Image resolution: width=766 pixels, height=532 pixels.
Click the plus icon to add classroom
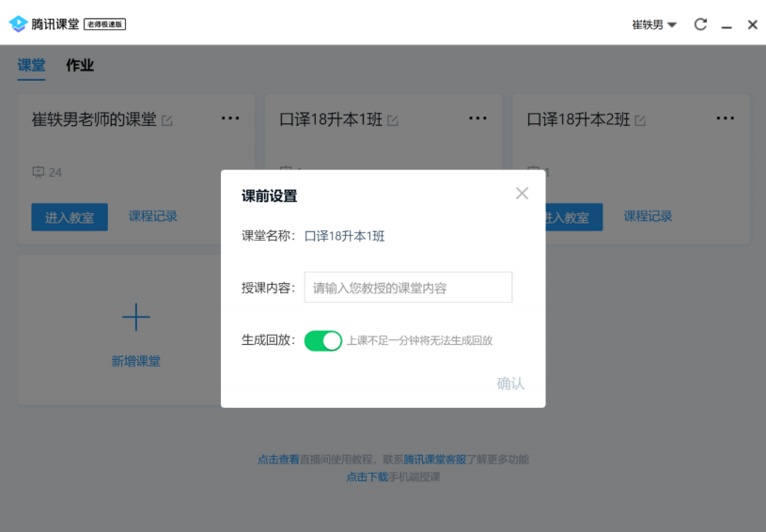point(135,318)
